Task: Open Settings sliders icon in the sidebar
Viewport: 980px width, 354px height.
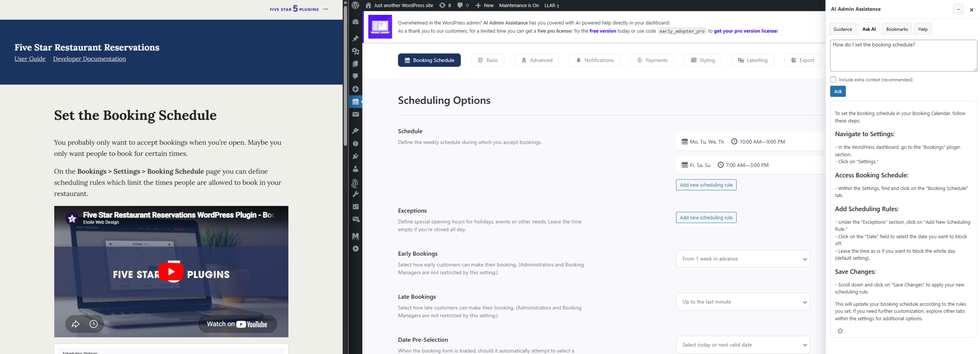Action: [355, 206]
